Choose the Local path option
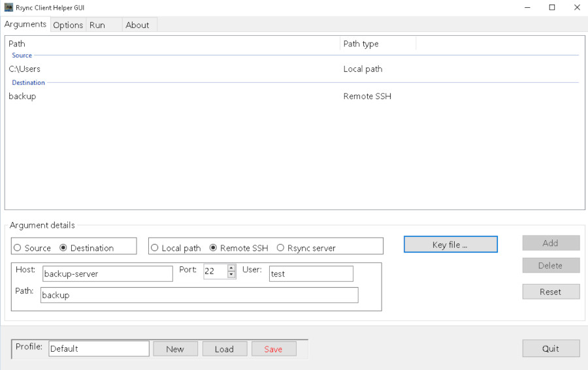 click(155, 248)
